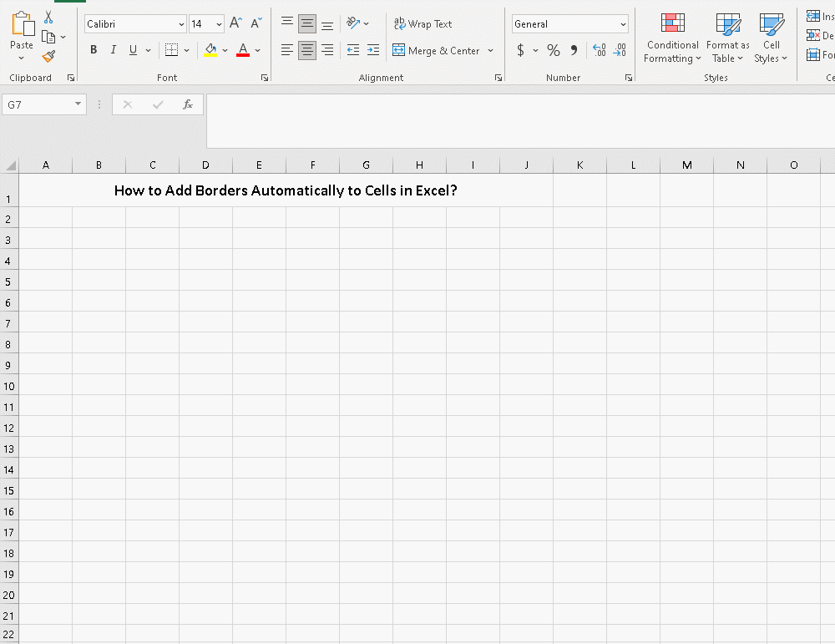This screenshot has width=835, height=644.
Task: Click the Increase Font Size icon
Action: click(x=234, y=23)
